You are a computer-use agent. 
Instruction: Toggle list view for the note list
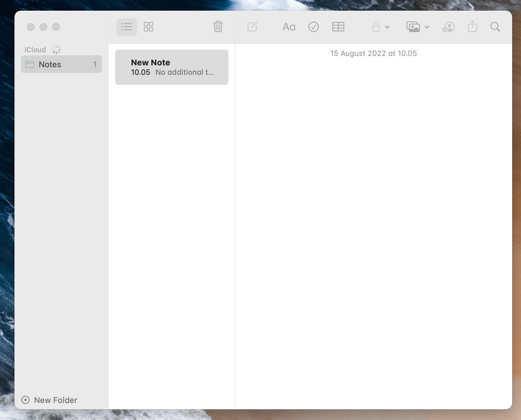(126, 27)
